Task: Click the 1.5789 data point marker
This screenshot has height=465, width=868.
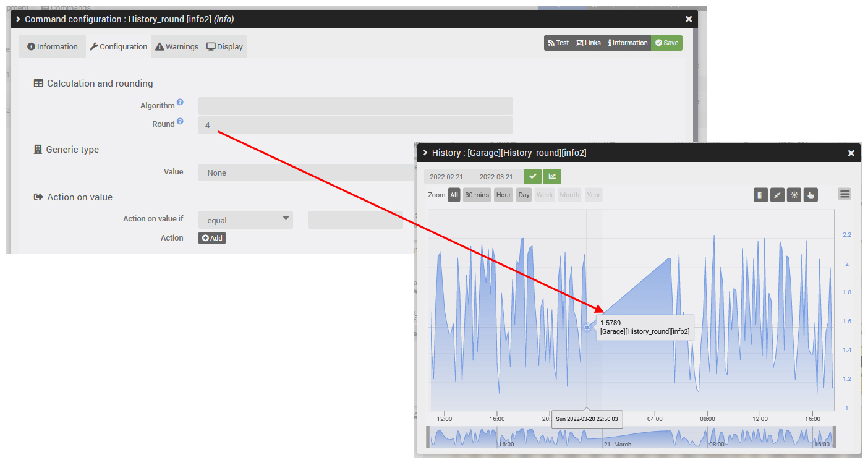Action: coord(587,328)
